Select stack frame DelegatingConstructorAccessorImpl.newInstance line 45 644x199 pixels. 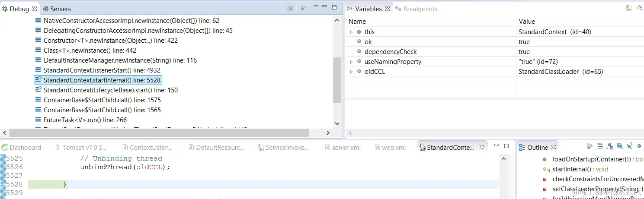138,31
